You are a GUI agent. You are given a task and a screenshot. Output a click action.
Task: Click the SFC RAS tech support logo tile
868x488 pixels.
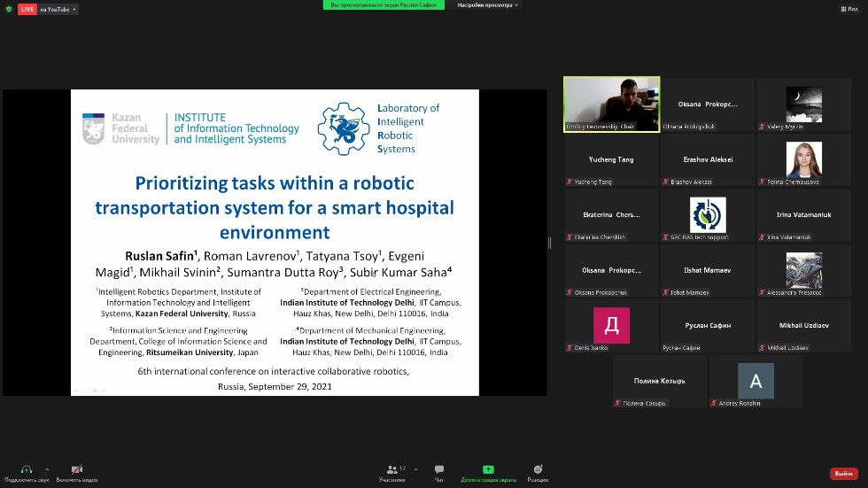click(708, 214)
